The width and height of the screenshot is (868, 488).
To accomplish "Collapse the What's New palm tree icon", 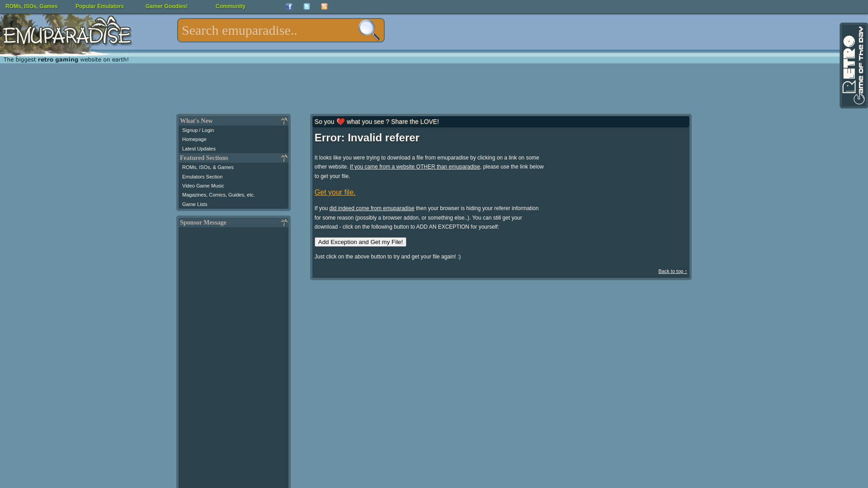I will point(284,121).
